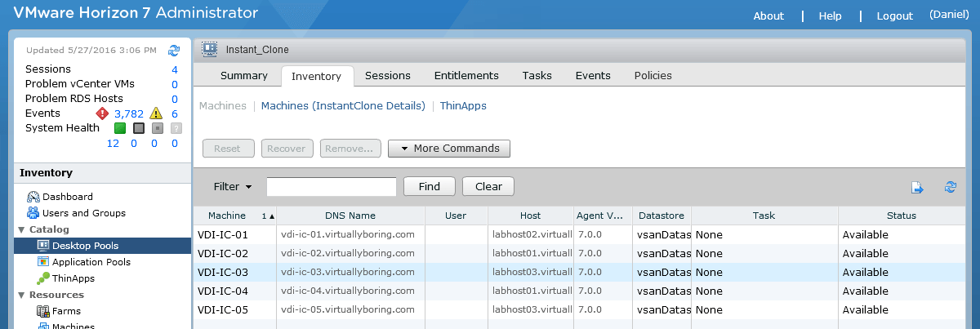Switch to the Sessions tab
Screen dimensions: 980x329
tap(388, 76)
